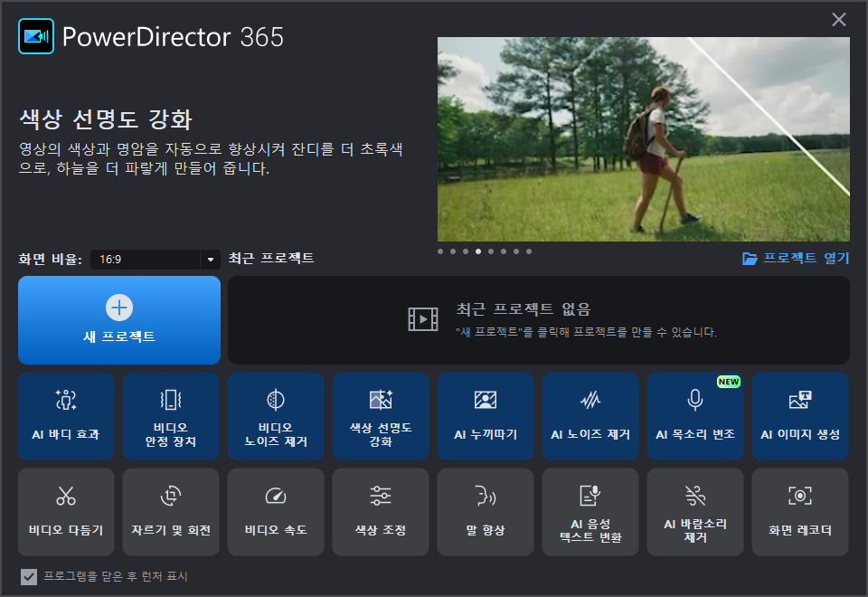
Task: Click the hiking woman preview video
Action: click(643, 139)
